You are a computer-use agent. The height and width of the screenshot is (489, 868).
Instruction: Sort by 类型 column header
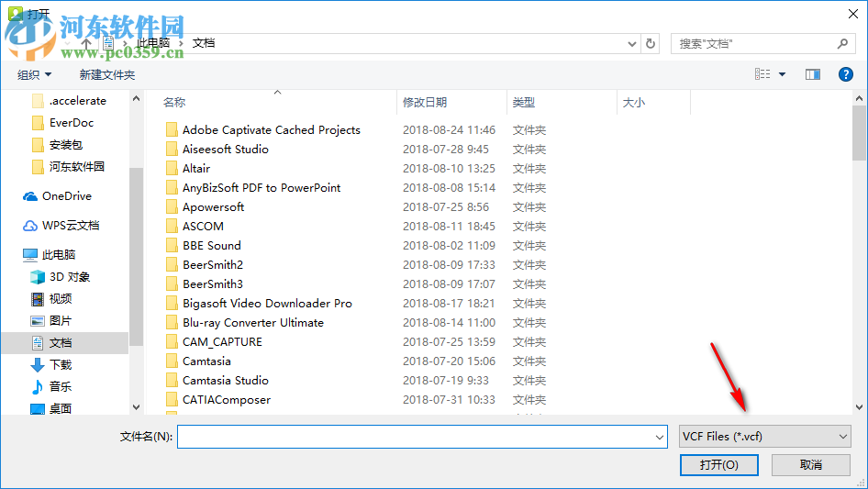click(524, 103)
